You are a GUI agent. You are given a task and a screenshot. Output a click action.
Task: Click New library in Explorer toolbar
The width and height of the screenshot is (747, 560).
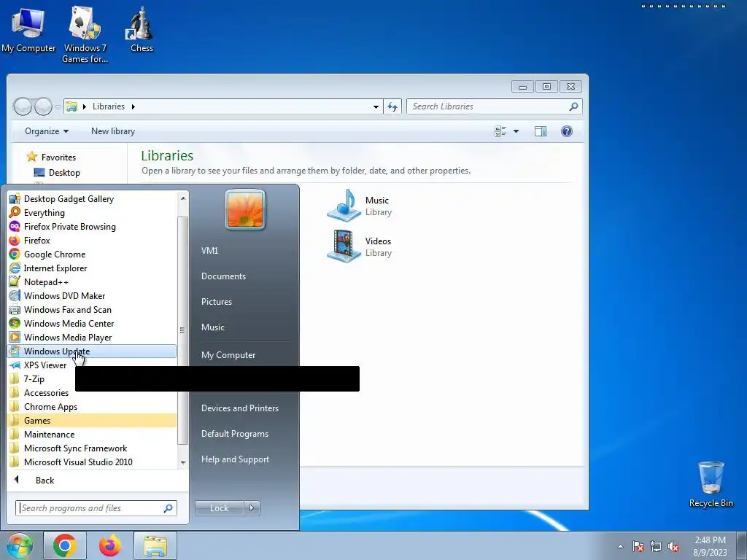click(113, 131)
